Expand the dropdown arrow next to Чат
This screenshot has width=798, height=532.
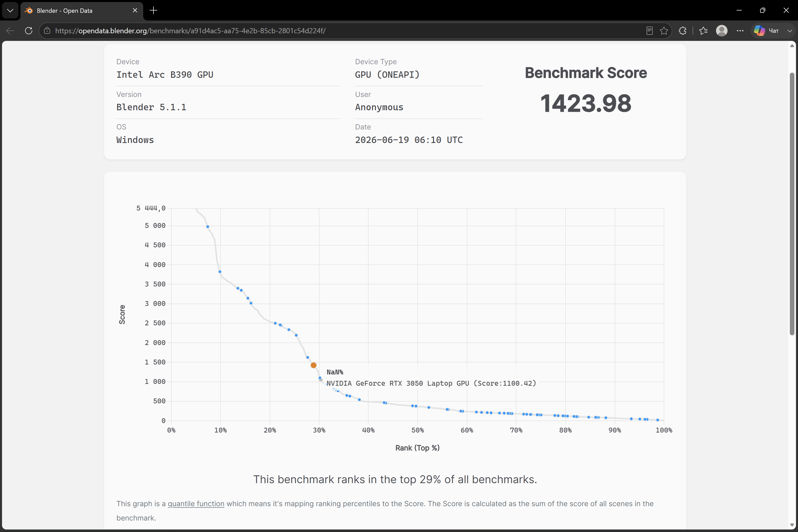coord(790,31)
